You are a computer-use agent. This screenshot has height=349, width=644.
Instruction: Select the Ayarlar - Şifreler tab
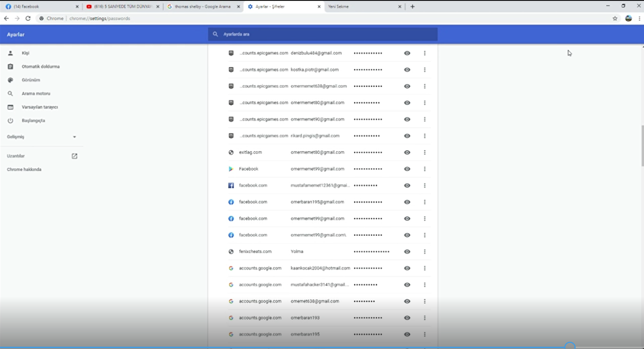click(284, 7)
